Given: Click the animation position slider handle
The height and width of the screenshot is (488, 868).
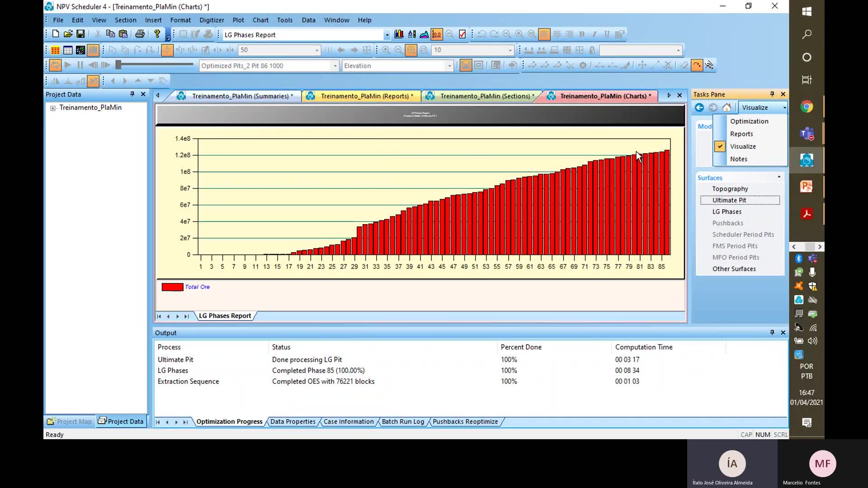Looking at the screenshot, I should tap(118, 65).
